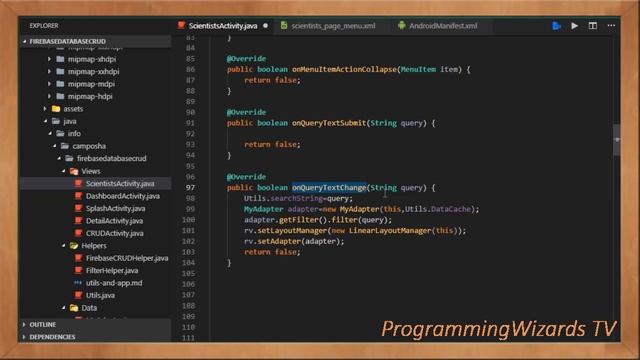Click the blue debug run icon in toolbar

(x=556, y=26)
